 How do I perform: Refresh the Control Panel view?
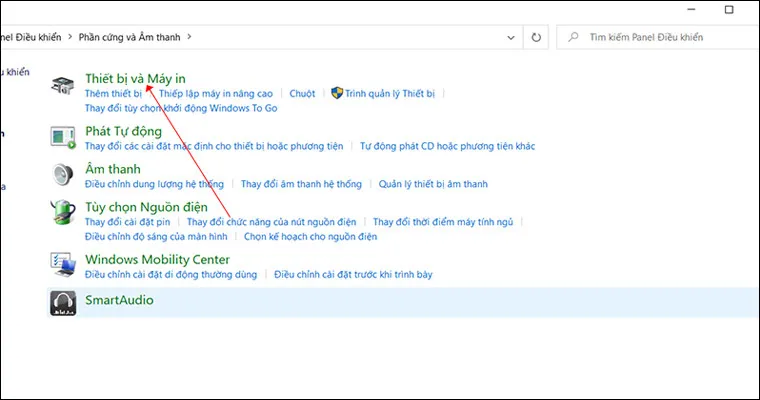[537, 37]
